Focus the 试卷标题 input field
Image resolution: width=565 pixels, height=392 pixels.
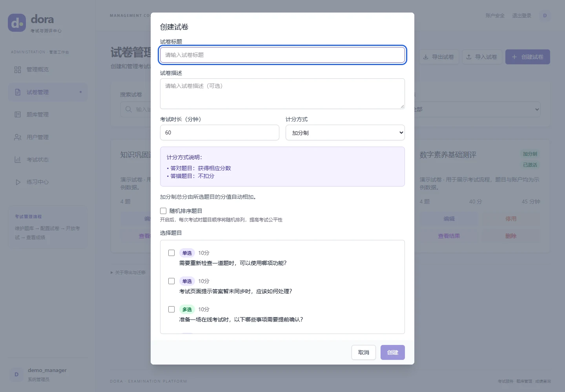pos(282,55)
